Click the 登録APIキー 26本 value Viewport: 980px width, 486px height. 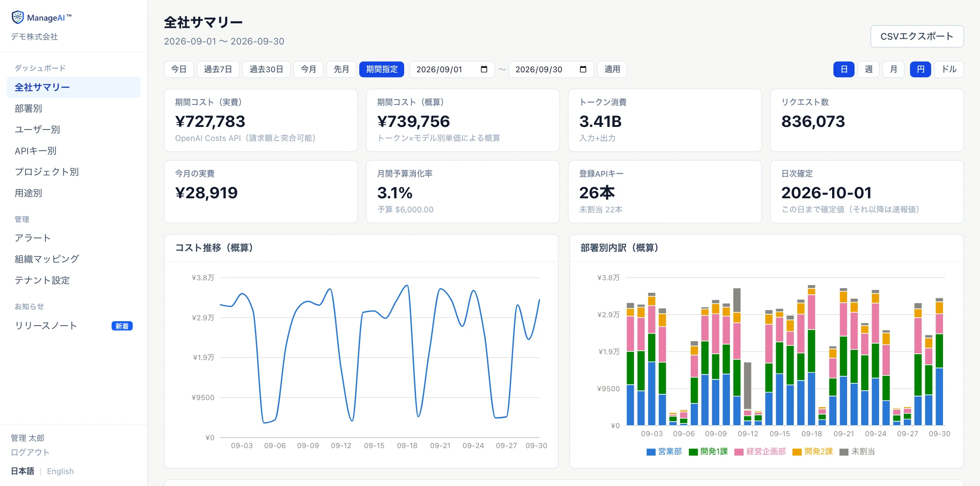(597, 193)
